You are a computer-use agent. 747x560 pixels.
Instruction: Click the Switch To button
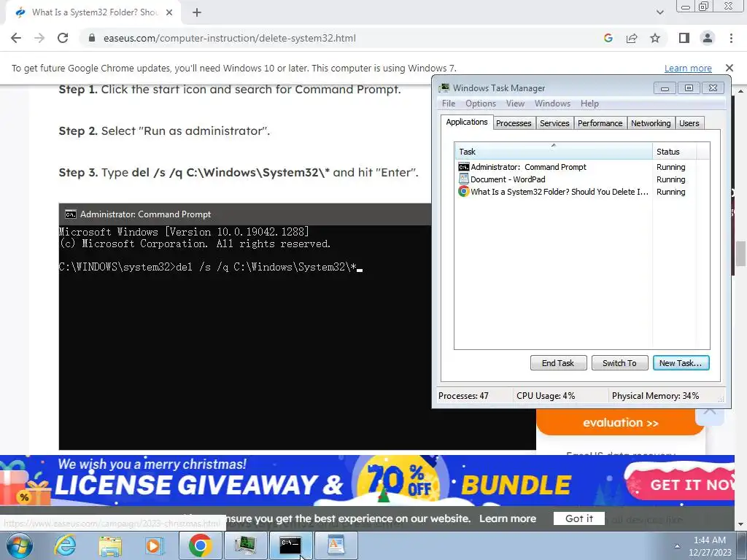point(619,363)
